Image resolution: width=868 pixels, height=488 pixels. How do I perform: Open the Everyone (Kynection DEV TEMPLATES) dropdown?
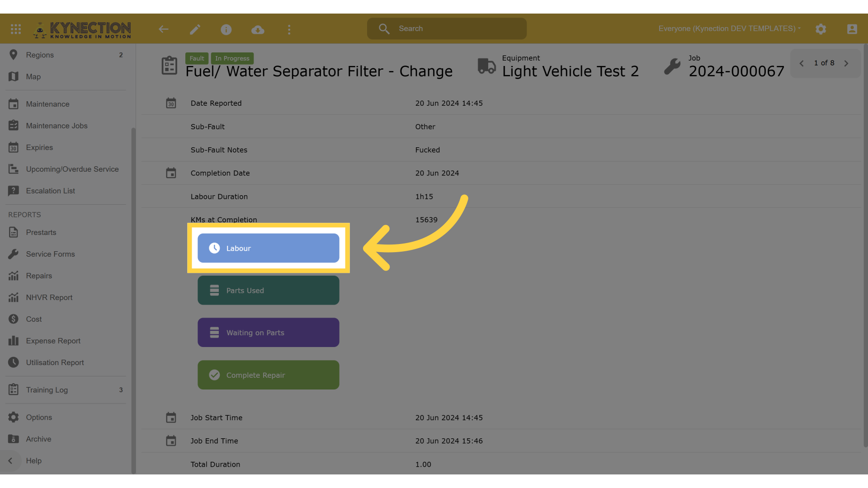click(x=729, y=28)
